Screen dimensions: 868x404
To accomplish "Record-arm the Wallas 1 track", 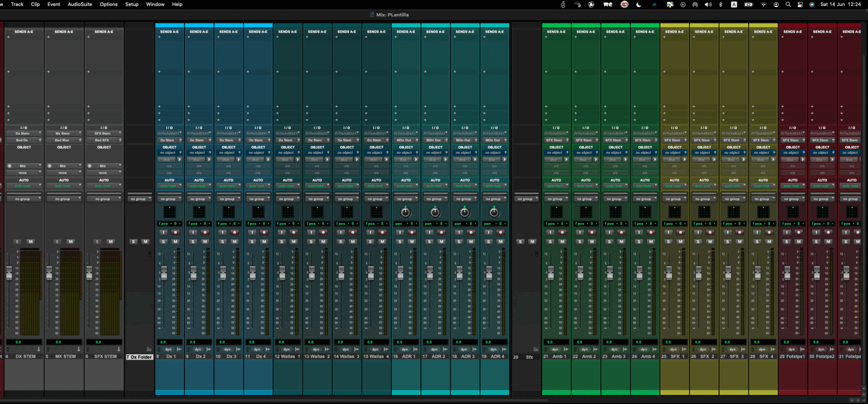I will [294, 232].
